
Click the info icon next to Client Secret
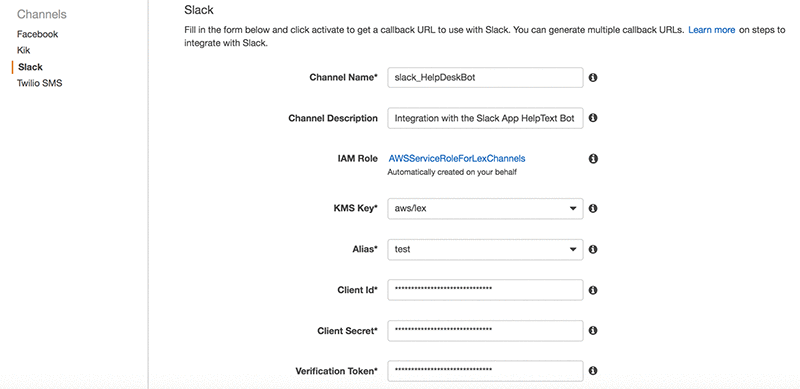pyautogui.click(x=593, y=331)
